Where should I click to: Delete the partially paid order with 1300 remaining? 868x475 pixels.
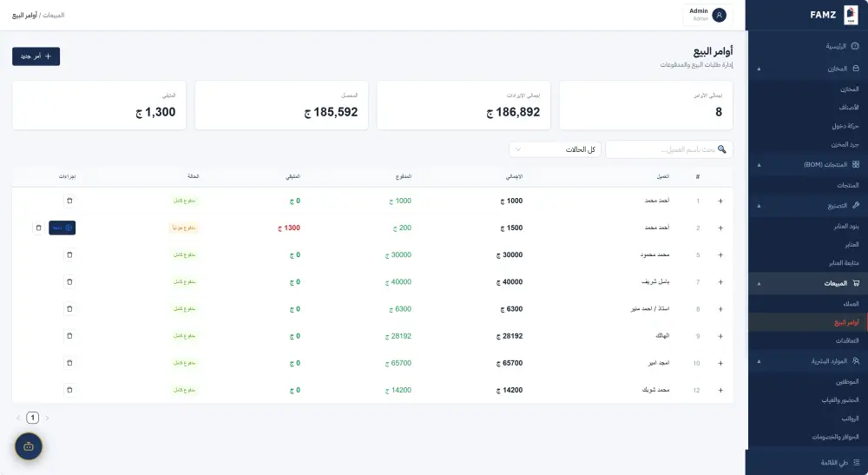click(38, 228)
